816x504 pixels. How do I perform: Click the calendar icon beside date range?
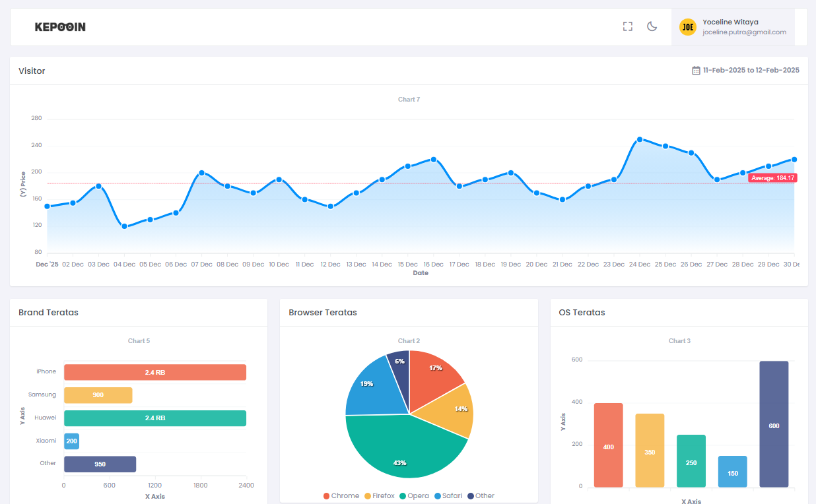click(696, 71)
